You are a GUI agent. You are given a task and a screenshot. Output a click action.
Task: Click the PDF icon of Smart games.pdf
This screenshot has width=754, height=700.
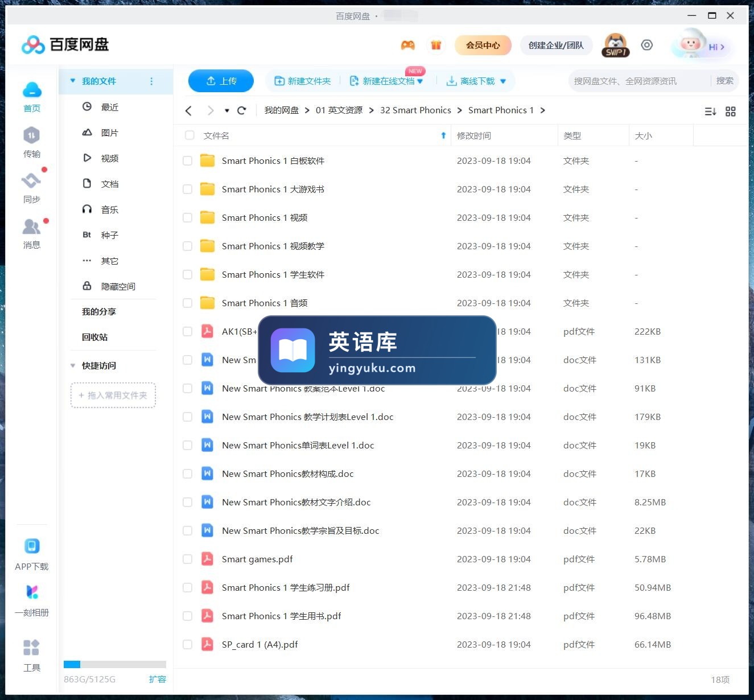click(208, 559)
